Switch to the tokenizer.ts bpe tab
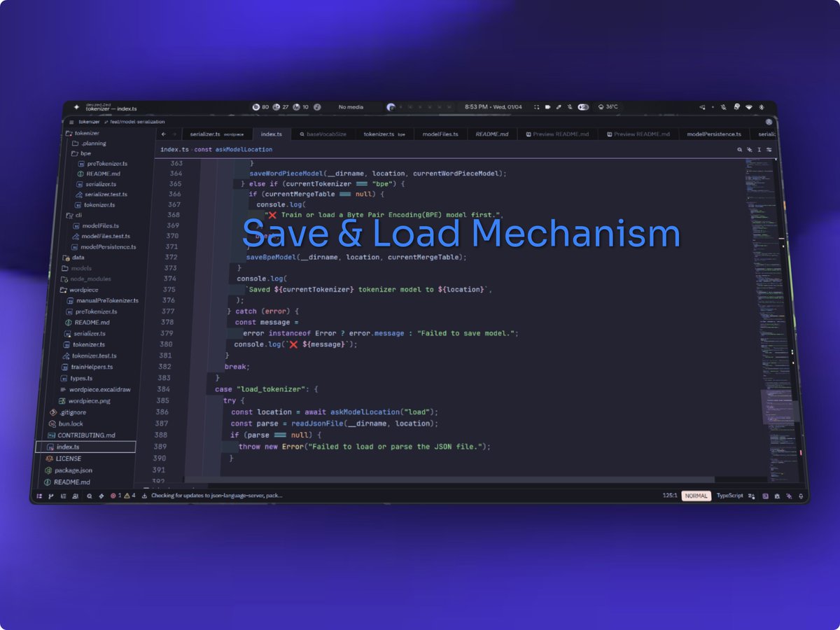Image resolution: width=840 pixels, height=630 pixels. tap(384, 134)
